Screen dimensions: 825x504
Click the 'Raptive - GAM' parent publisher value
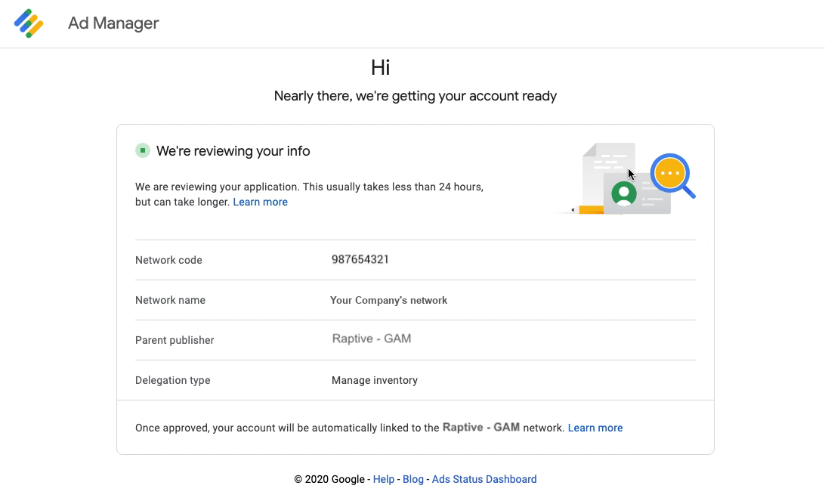pyautogui.click(x=372, y=339)
